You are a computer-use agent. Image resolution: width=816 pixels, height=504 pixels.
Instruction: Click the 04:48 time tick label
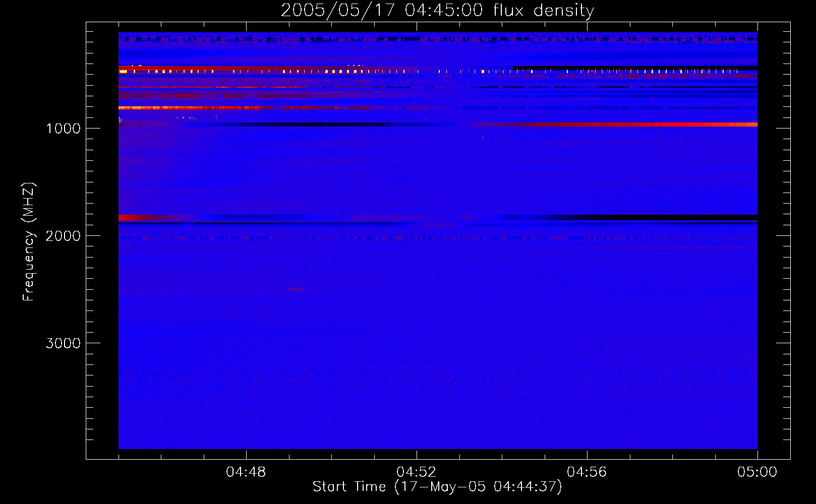click(x=246, y=472)
